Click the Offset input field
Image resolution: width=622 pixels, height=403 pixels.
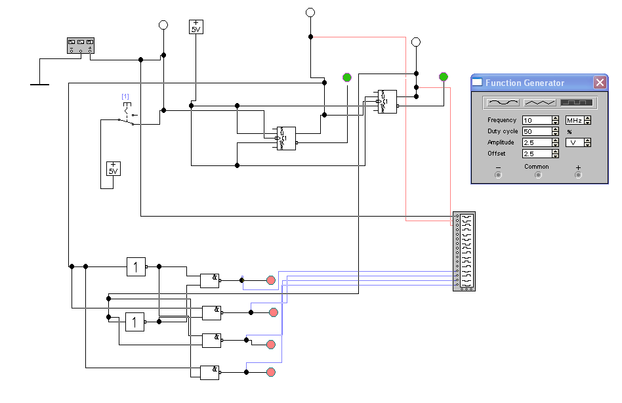click(x=537, y=154)
